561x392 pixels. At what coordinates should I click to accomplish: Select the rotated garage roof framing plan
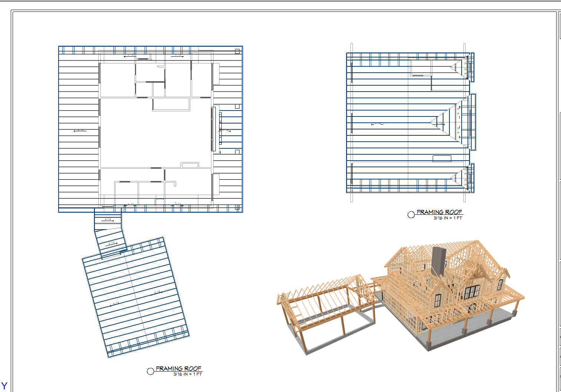coord(135,297)
